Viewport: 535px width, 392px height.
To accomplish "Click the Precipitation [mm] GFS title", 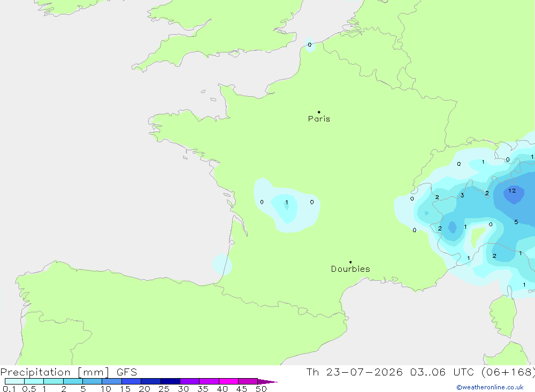I will click(x=68, y=372).
